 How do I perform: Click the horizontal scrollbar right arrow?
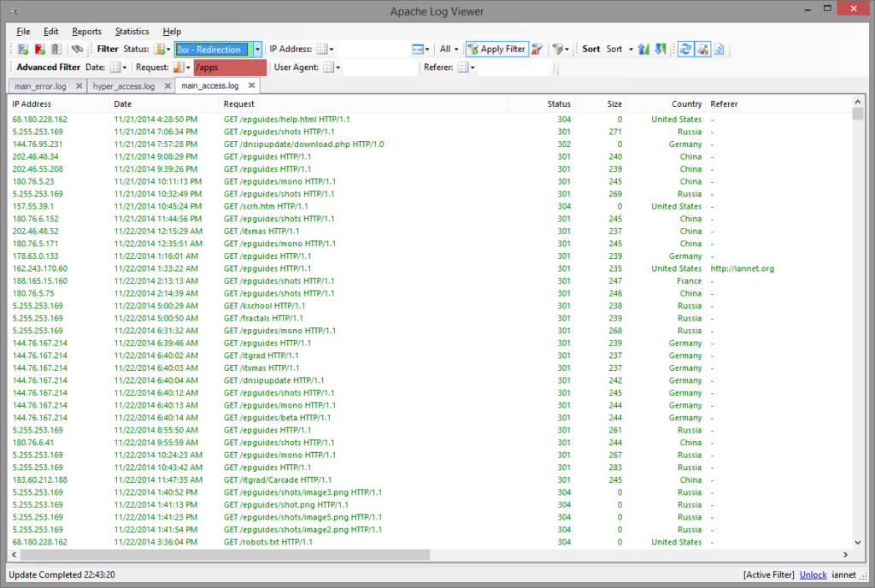(x=845, y=555)
